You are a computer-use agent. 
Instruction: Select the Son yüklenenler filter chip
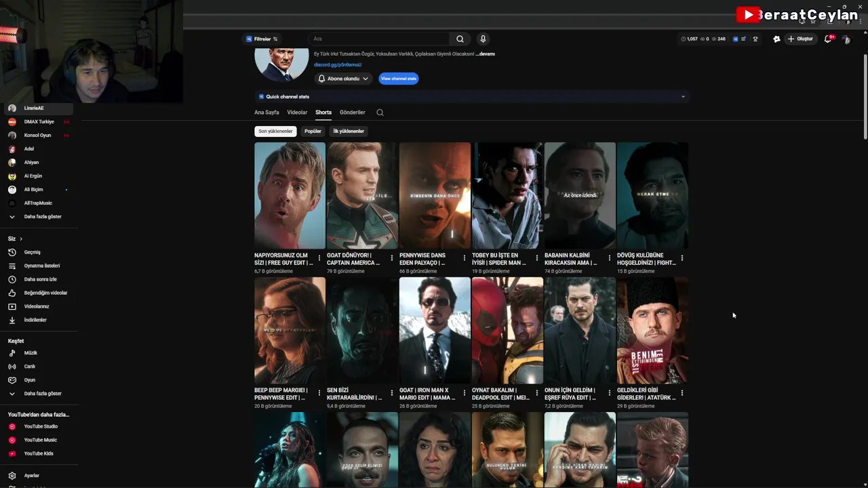275,131
